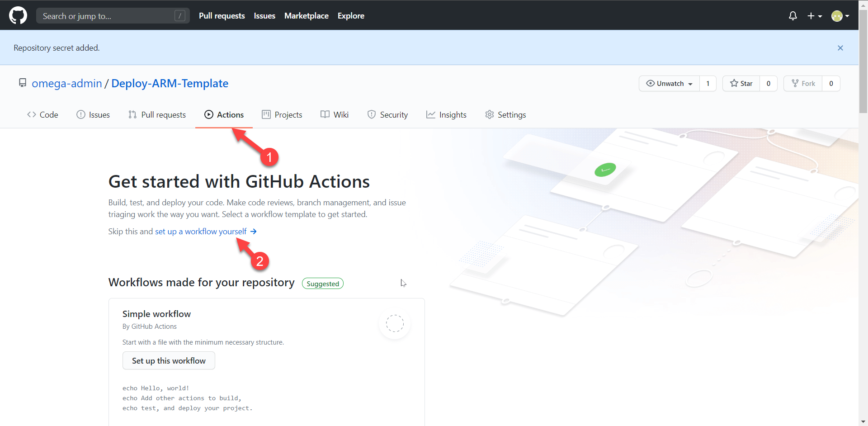
Task: Open Issues in the top navigation
Action: pos(264,16)
